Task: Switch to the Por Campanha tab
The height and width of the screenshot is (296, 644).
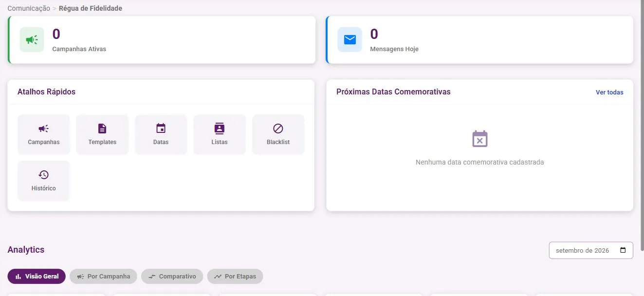Action: (103, 277)
